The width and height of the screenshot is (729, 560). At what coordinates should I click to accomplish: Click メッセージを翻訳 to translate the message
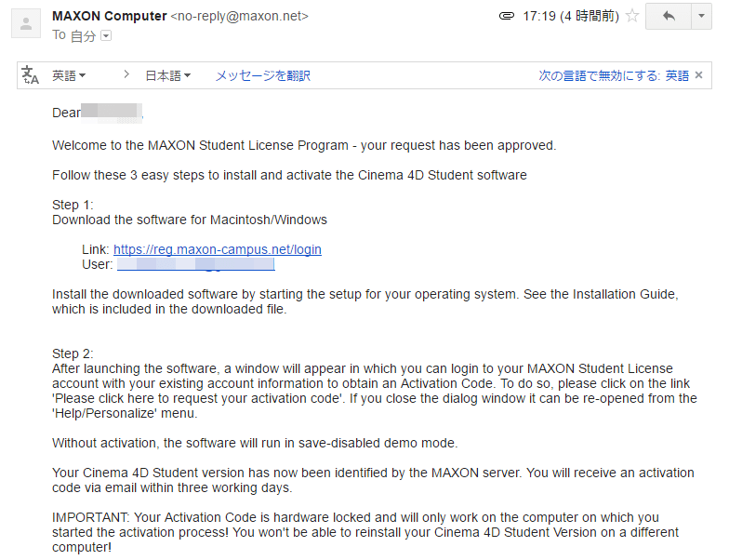[x=262, y=75]
